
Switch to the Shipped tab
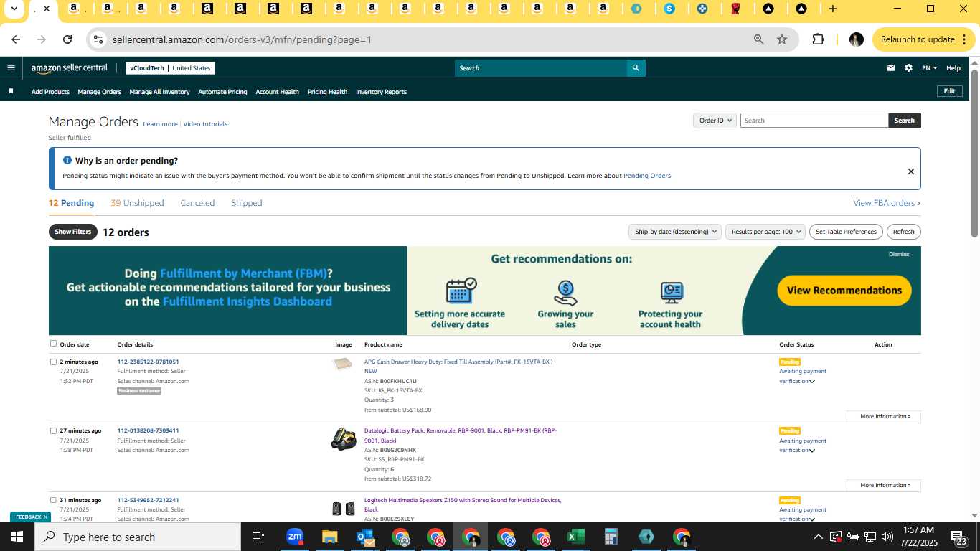[246, 203]
